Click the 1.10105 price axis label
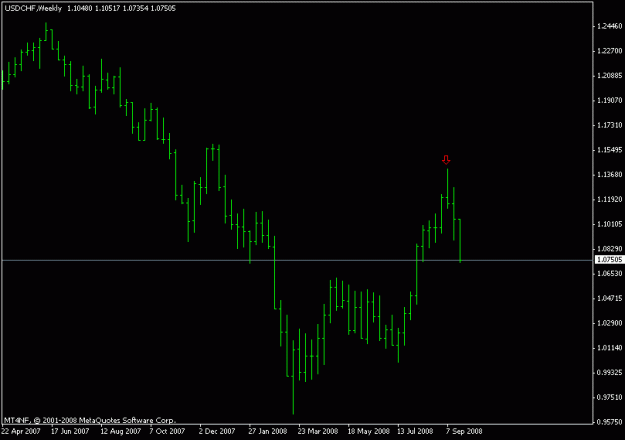This screenshot has width=625, height=440. point(609,224)
